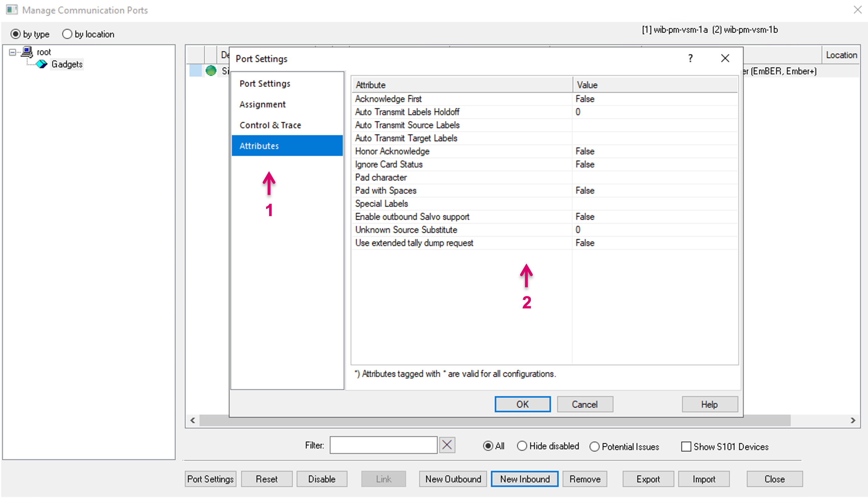The image size is (868, 498).
Task: Choose the Potential Issues radio option
Action: [595, 446]
